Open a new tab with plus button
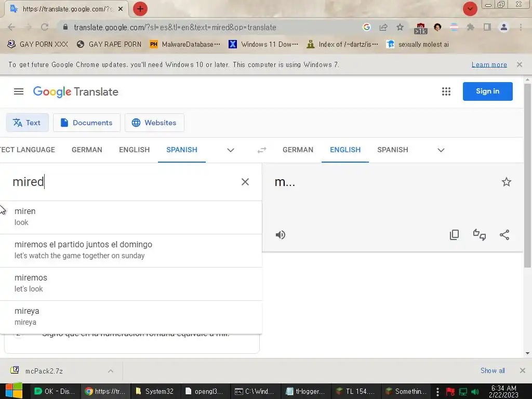Screen dimensions: 532x399 pos(140,9)
